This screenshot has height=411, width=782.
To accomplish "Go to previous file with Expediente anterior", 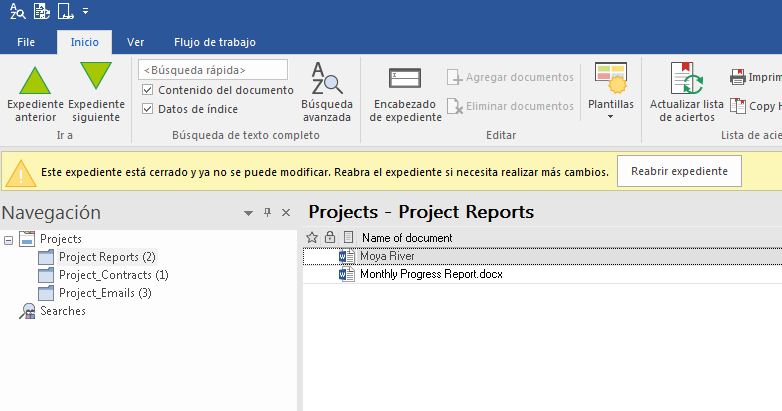I will coord(35,94).
